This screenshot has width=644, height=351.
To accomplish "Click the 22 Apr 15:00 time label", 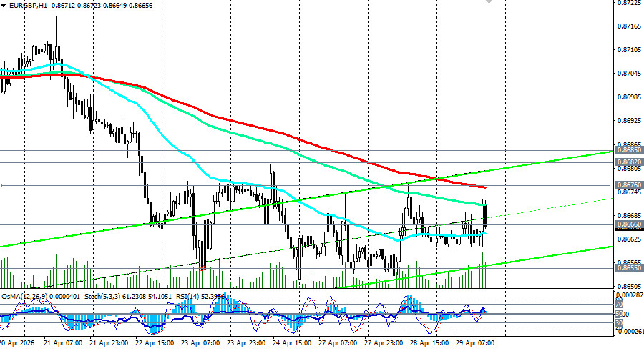I will (155, 343).
